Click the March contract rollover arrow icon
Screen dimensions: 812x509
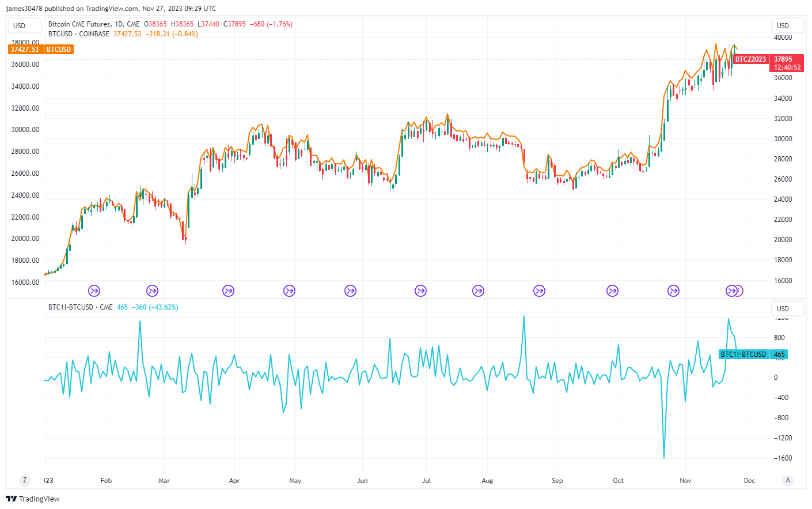[152, 291]
